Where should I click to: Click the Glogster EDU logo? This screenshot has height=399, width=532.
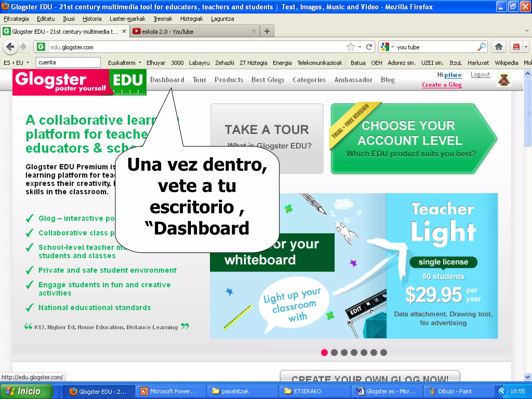[79, 82]
